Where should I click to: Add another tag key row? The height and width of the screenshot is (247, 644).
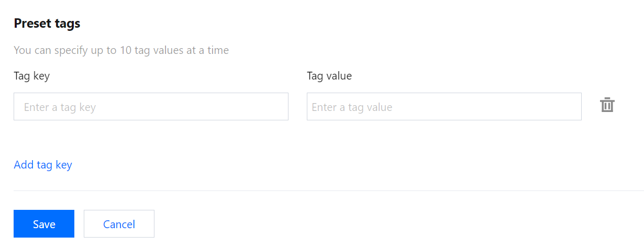point(43,165)
